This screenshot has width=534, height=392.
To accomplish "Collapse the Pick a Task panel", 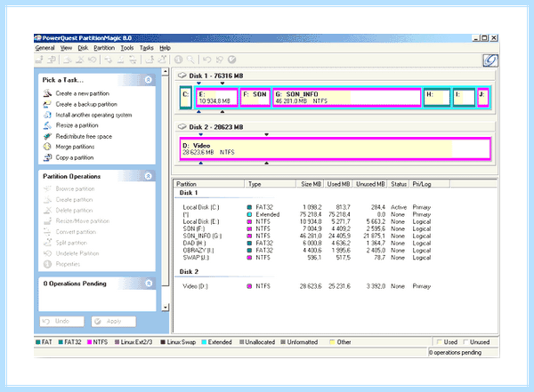I will [x=148, y=80].
